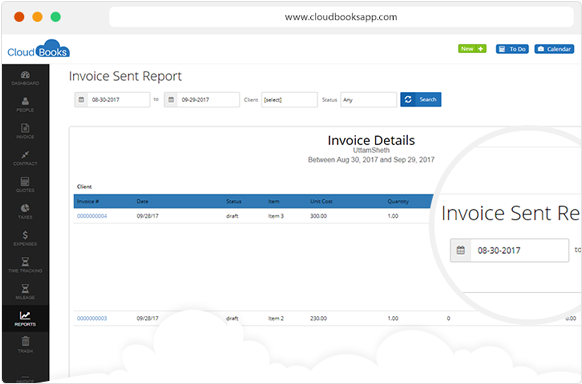This screenshot has height=384, width=582.
Task: Open the To Do button
Action: [512, 49]
